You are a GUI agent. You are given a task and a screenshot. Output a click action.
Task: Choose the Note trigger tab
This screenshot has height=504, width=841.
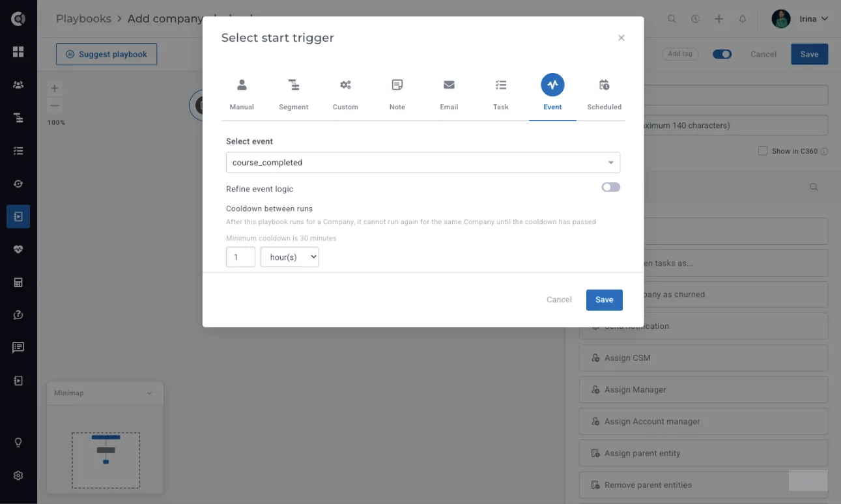[397, 94]
